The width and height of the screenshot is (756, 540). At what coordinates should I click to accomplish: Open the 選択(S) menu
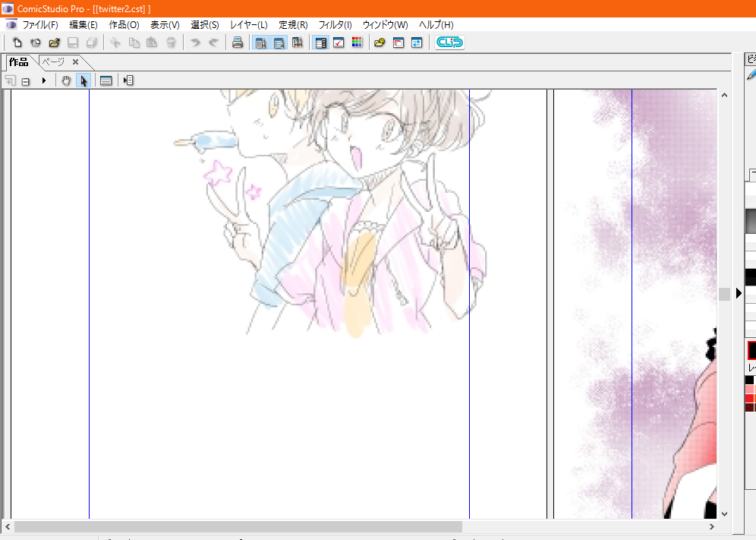coord(204,24)
